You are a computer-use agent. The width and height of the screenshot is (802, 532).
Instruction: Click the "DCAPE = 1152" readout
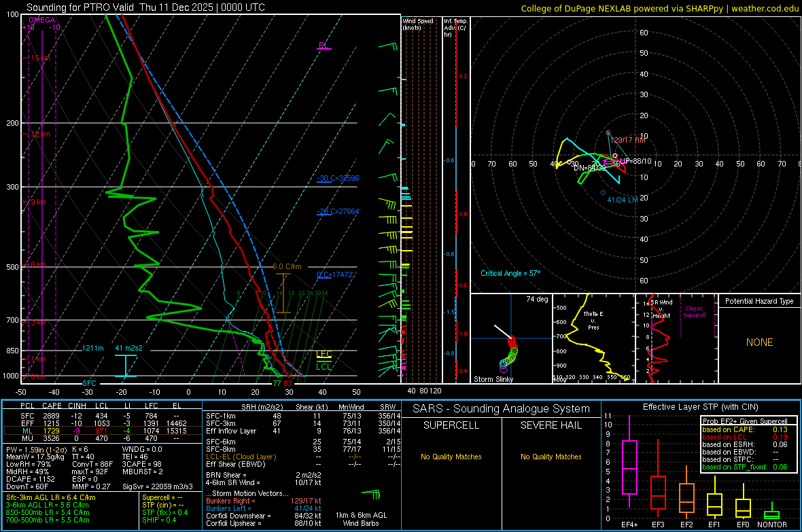31,479
